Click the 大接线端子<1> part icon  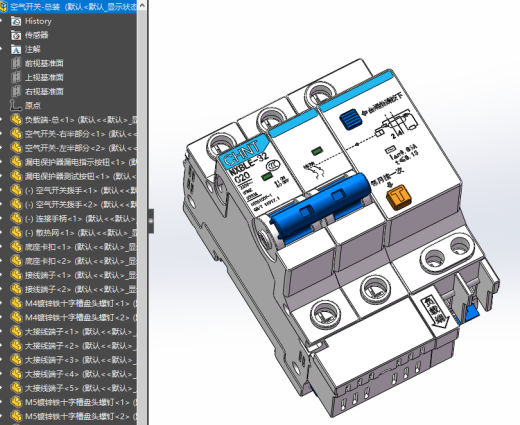[x=16, y=332]
